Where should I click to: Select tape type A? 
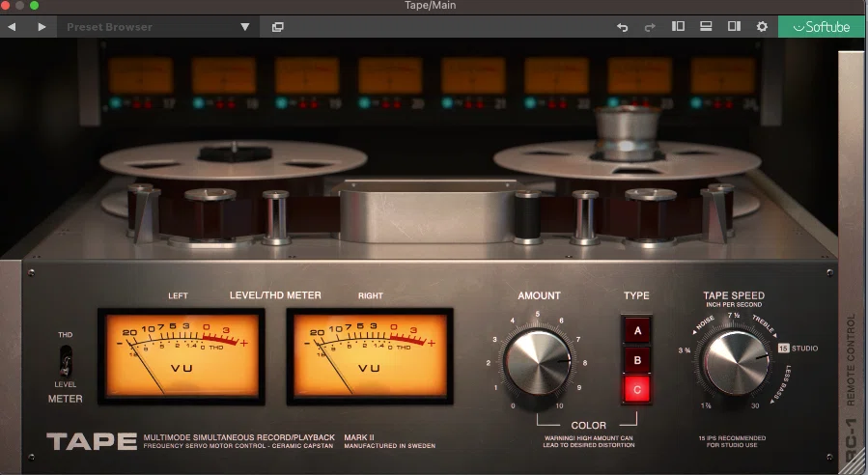[637, 330]
